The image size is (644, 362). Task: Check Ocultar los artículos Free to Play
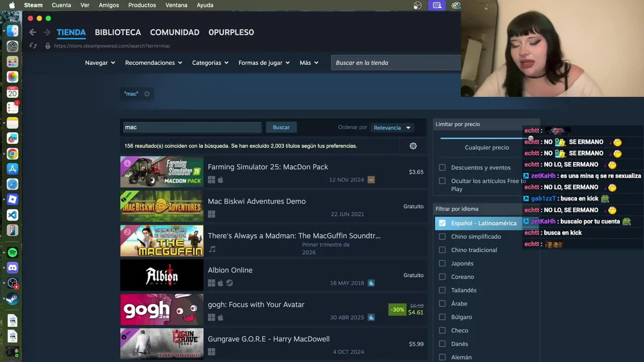[442, 181]
